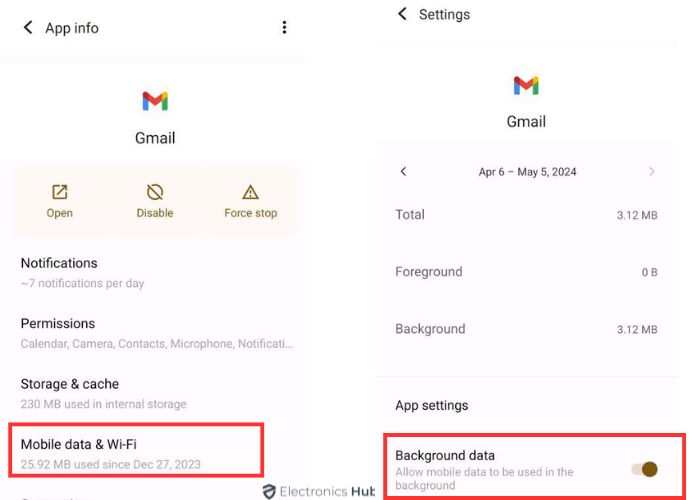Open Mobile data & Wi-Fi

click(136, 450)
